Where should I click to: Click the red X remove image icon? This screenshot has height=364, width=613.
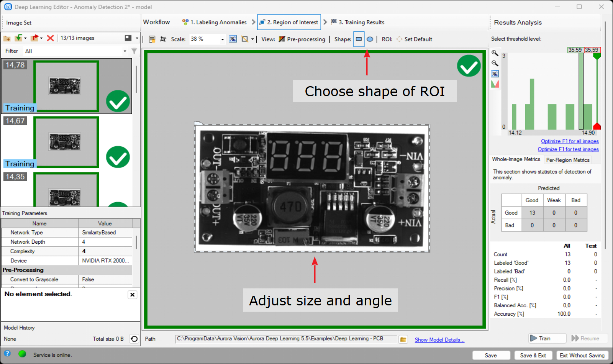pos(50,38)
